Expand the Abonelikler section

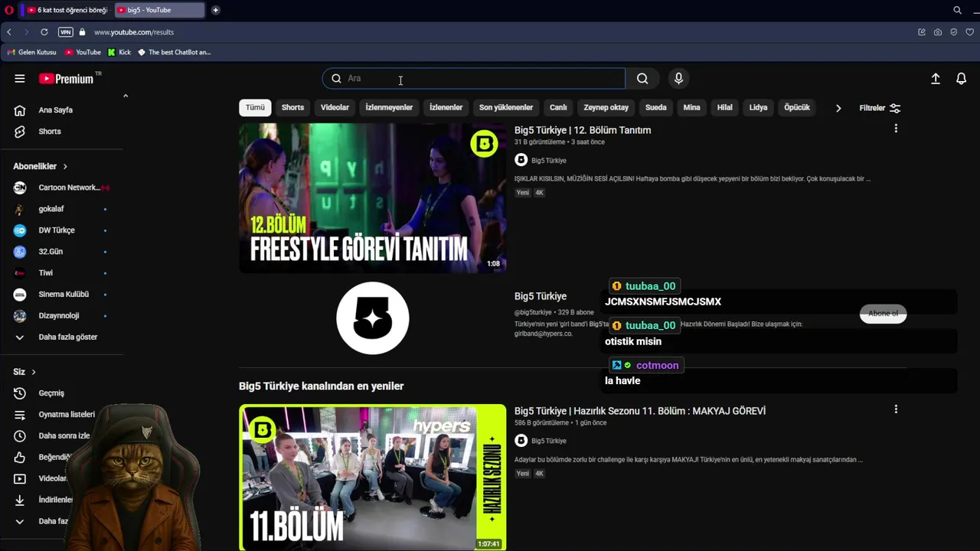(41, 166)
